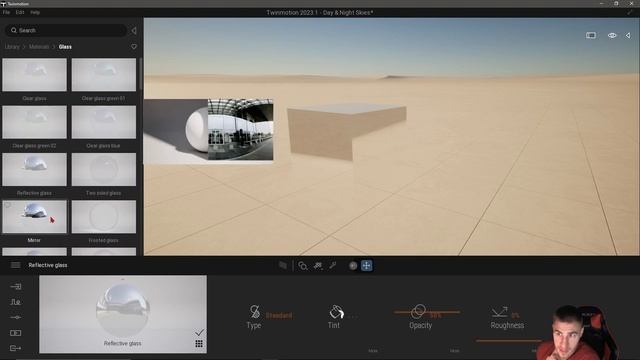Click the Tint paint bucket icon
This screenshot has height=360, width=640.
click(336, 311)
